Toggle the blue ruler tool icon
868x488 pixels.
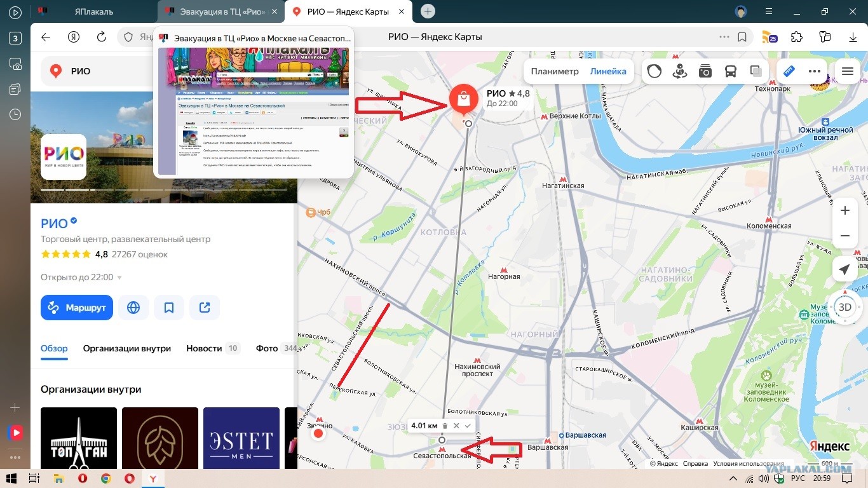pyautogui.click(x=789, y=71)
